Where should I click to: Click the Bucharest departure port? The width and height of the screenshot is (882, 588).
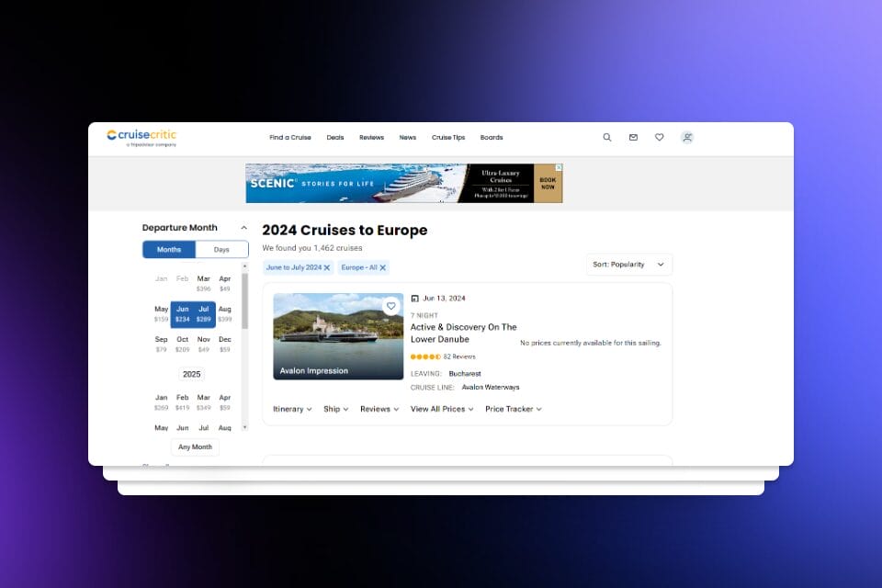pos(465,374)
